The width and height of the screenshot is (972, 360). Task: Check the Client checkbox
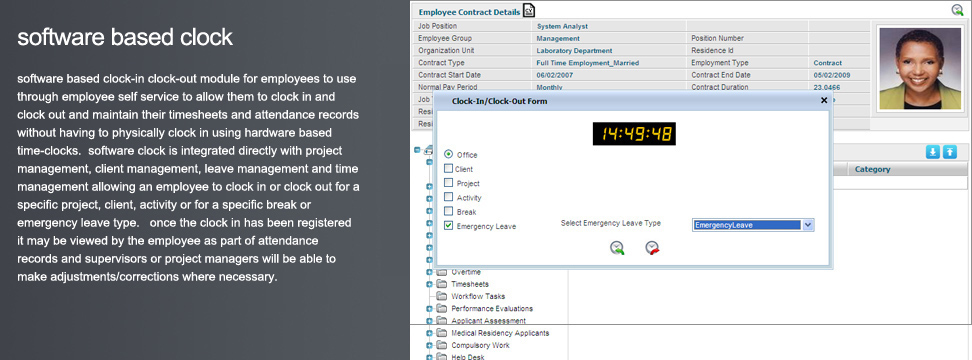click(x=449, y=169)
